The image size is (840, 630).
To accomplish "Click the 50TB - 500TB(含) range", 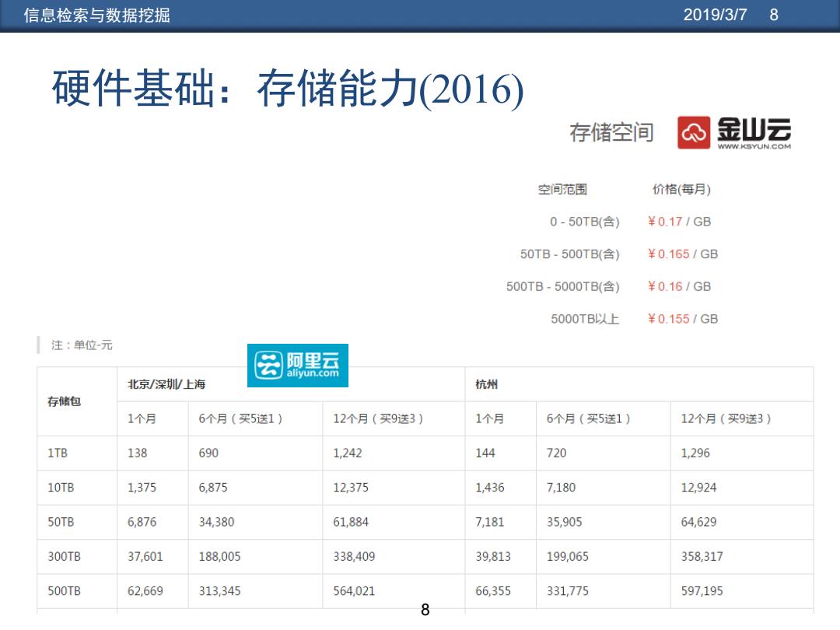I will [570, 254].
